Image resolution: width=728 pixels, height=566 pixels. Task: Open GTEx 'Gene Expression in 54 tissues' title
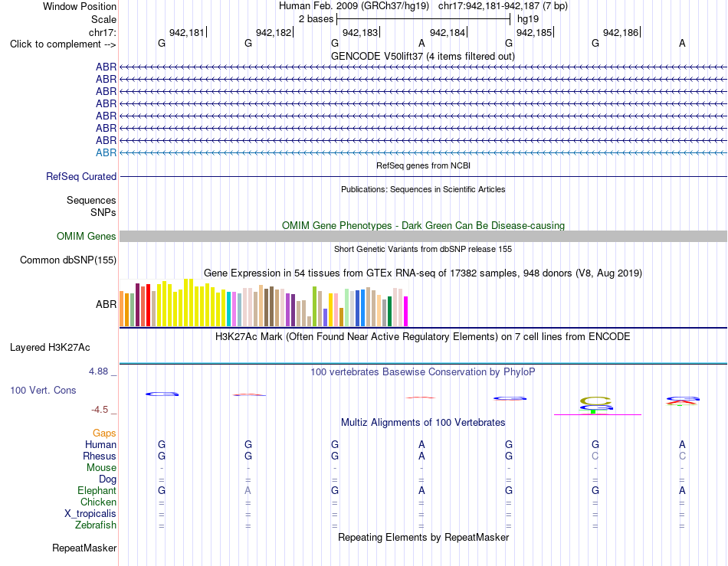[423, 273]
